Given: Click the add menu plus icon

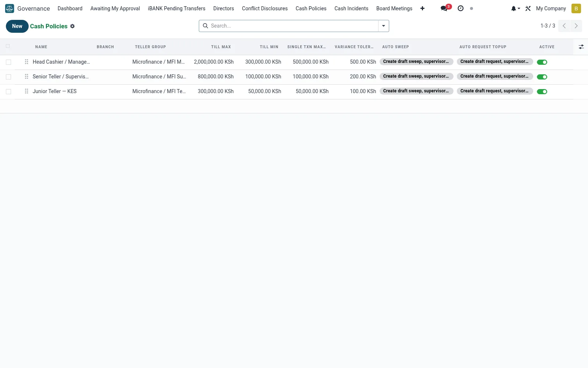Looking at the screenshot, I should pyautogui.click(x=422, y=8).
